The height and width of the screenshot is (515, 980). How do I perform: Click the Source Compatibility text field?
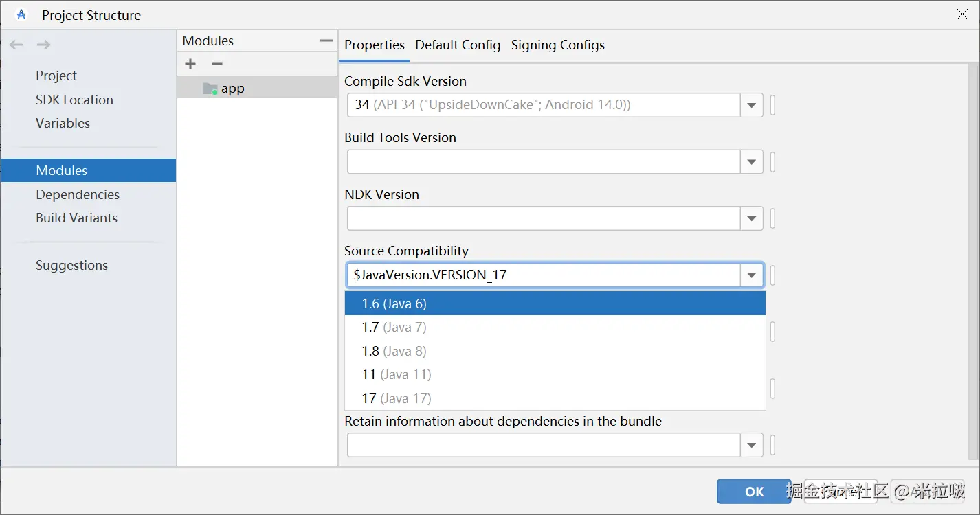coord(543,275)
